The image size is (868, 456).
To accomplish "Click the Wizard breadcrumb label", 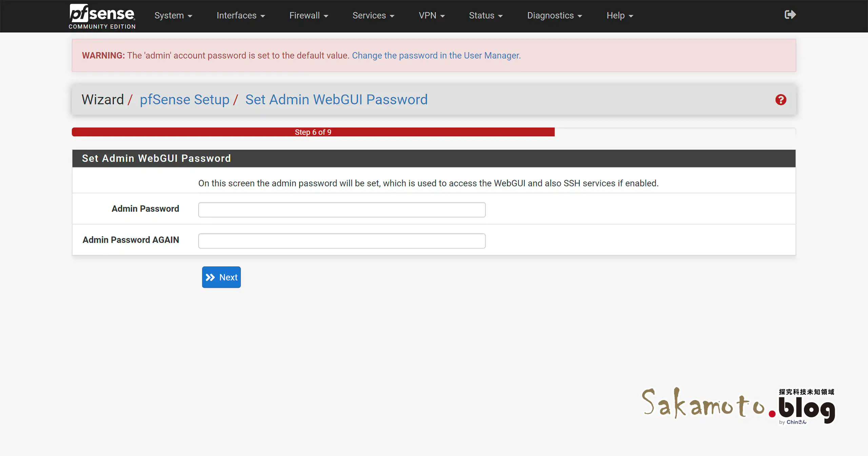I will point(102,99).
